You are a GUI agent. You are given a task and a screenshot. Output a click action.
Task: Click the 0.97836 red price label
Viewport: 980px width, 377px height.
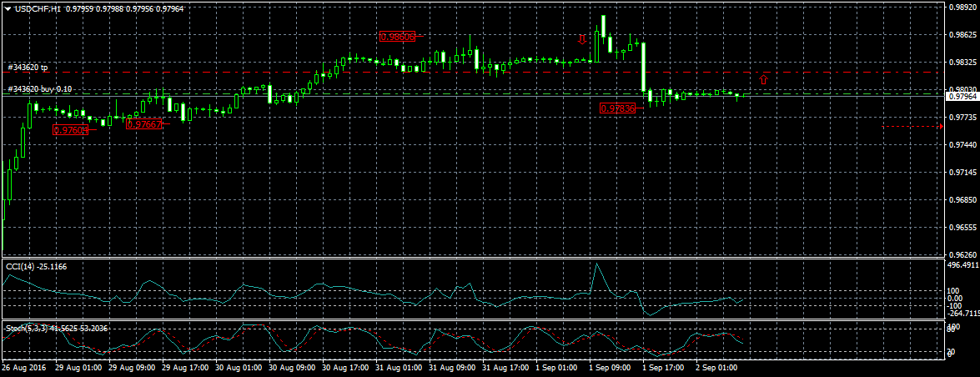(617, 108)
